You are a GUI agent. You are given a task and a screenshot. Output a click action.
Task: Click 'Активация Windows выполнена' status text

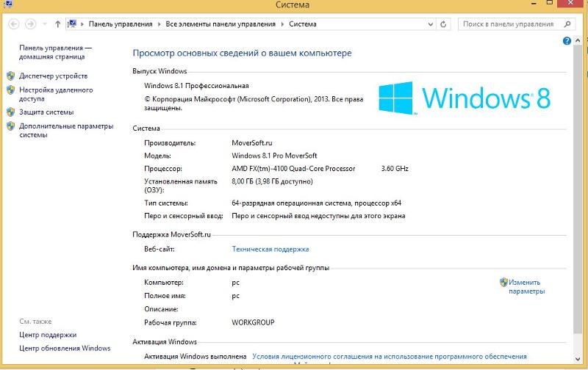pos(196,357)
